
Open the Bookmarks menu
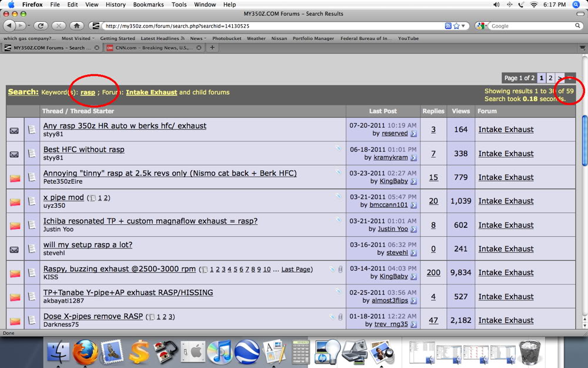coord(148,5)
